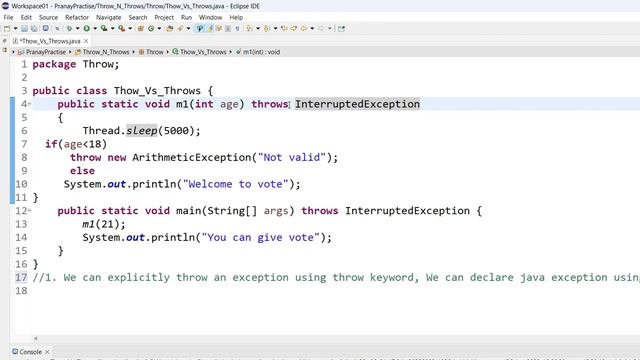This screenshot has width=640, height=360.
Task: Select the Thow_Vs_Throws.java editor tab
Action: 50,41
